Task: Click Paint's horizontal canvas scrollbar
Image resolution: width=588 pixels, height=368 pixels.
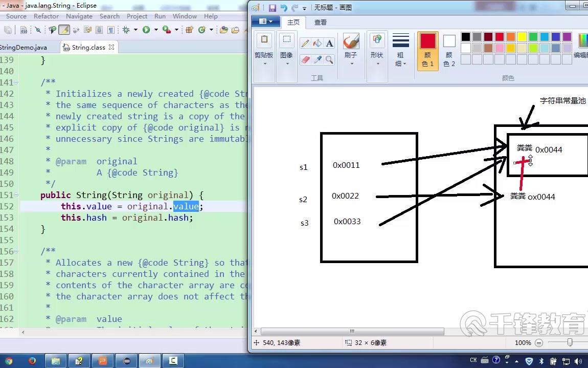Action: click(x=352, y=331)
